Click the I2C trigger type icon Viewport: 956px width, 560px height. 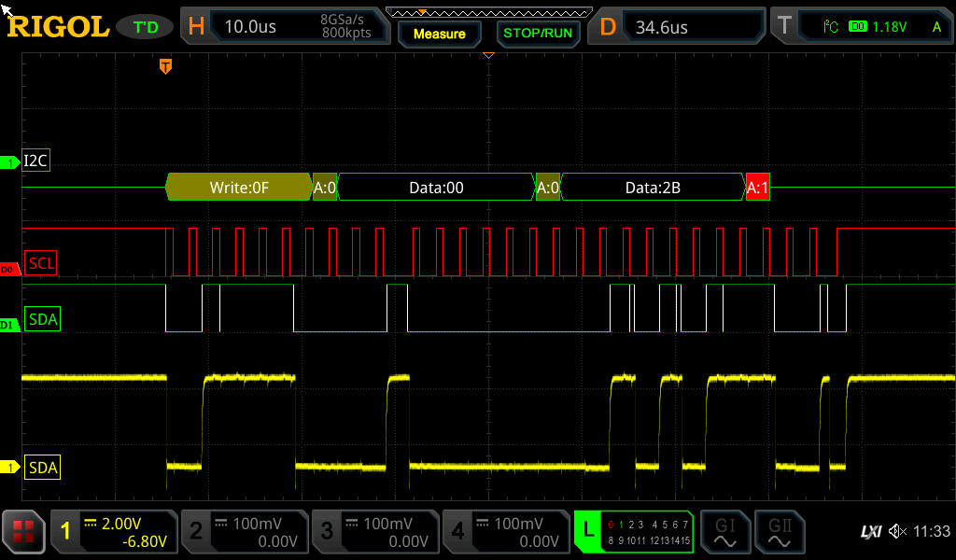pos(830,26)
